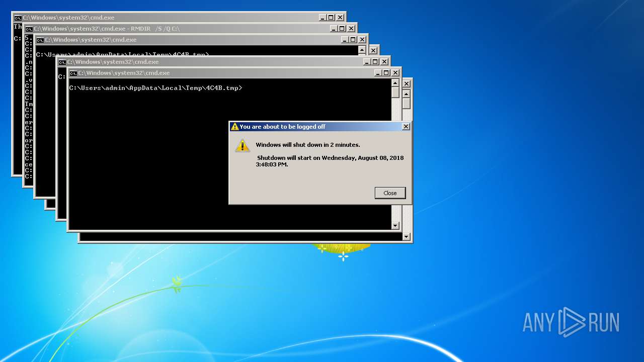
Task: Close the frontmost cmd.exe window
Action: [395, 73]
